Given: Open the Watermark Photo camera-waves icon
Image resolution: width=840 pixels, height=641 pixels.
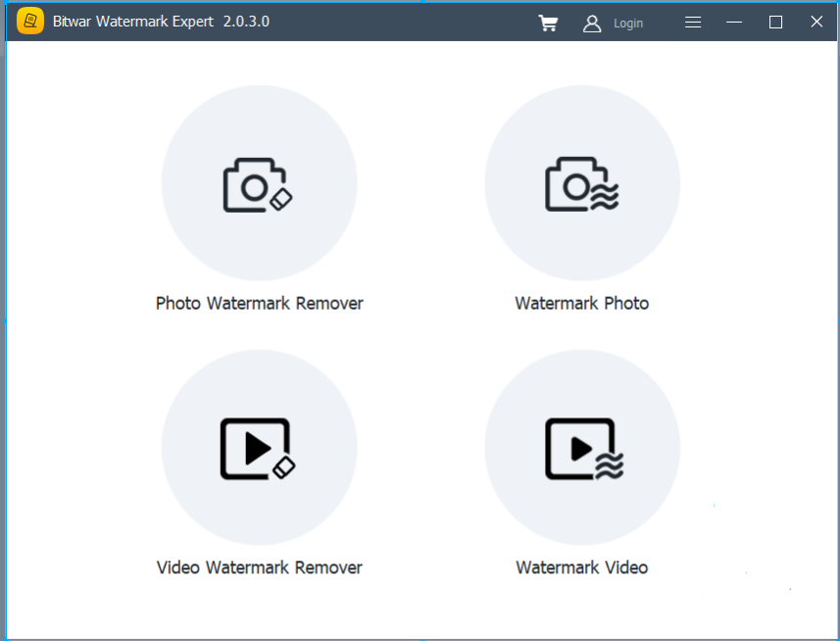Looking at the screenshot, I should (x=582, y=183).
